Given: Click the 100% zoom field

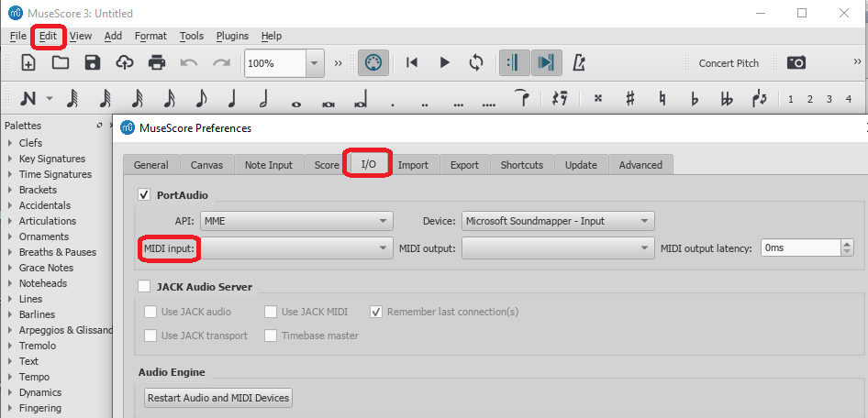Looking at the screenshot, I should [x=275, y=63].
